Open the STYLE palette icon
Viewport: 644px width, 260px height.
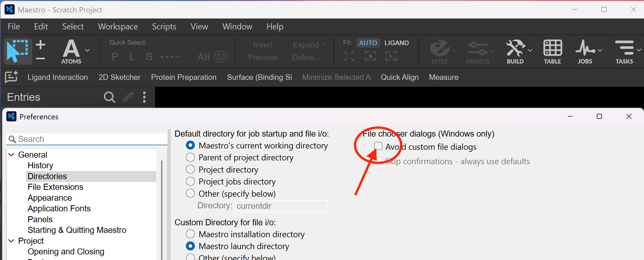pos(440,51)
